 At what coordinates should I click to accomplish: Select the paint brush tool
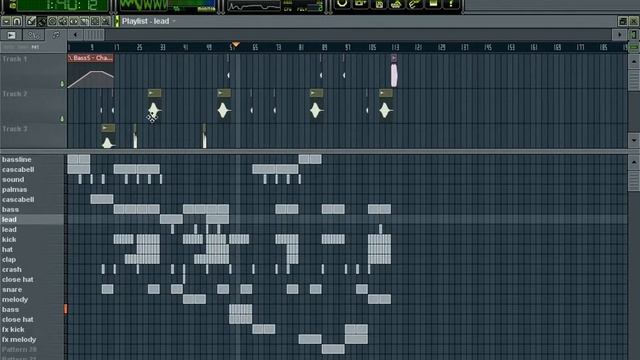pos(42,21)
